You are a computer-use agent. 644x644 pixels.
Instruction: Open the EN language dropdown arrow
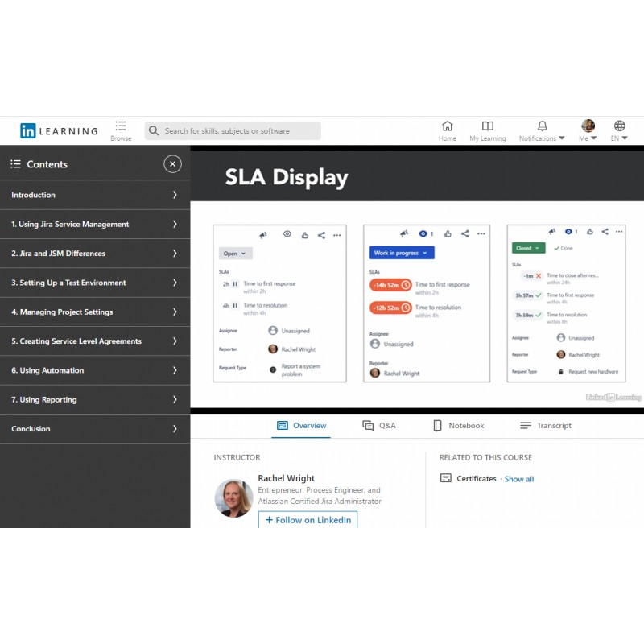[x=625, y=138]
